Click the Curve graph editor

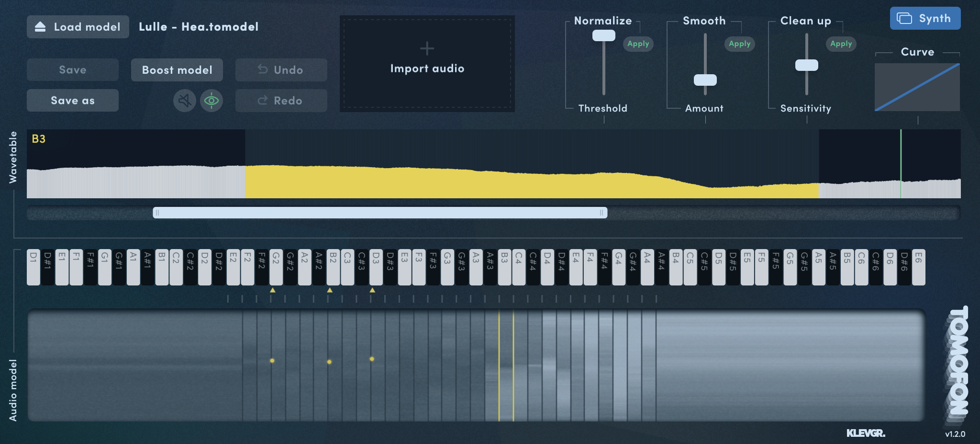pos(917,87)
